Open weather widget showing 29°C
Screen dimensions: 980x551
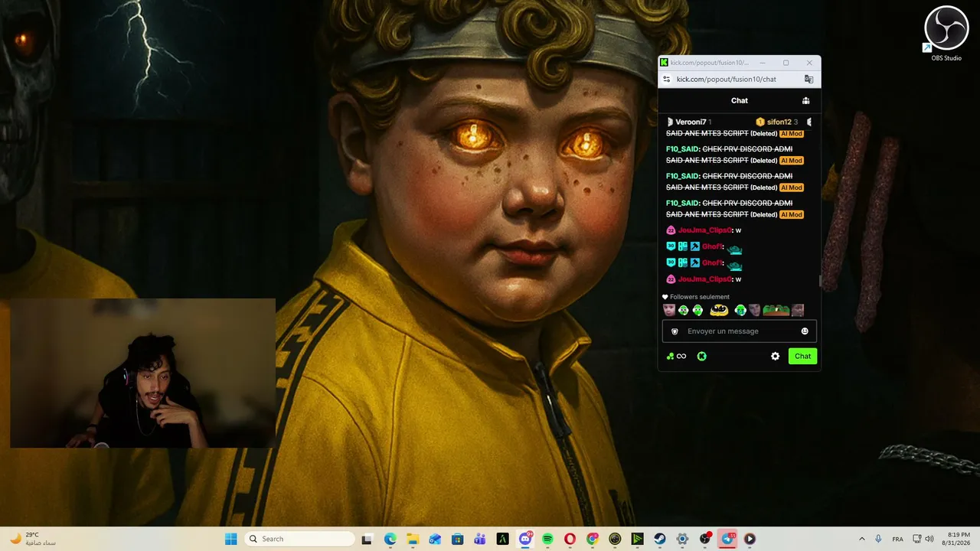click(32, 539)
